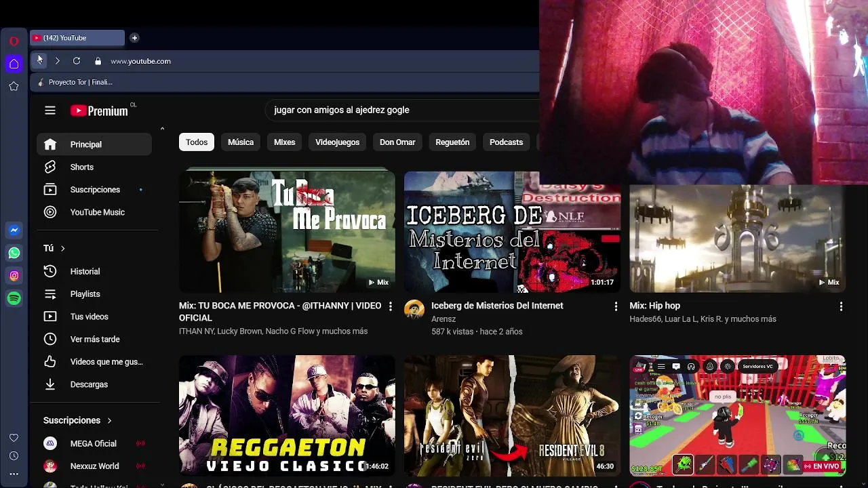Viewport: 868px width, 488px height.
Task: Open the history clock in the Opera sidebar
Action: click(14, 456)
